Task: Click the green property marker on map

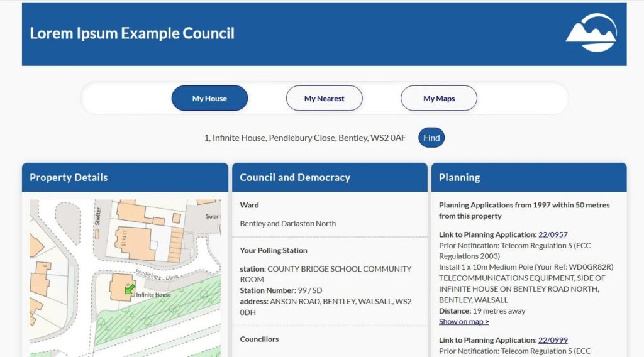Action: [130, 288]
